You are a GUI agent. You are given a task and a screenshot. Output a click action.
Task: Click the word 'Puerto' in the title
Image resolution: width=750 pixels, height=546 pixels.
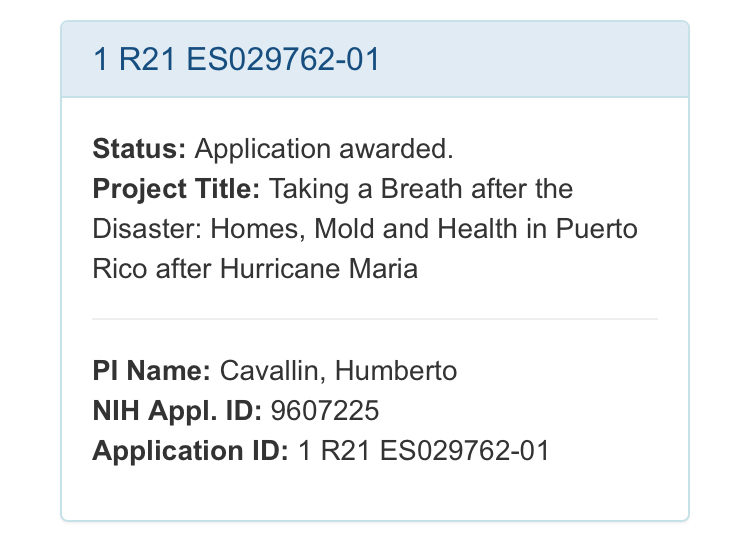click(x=596, y=229)
